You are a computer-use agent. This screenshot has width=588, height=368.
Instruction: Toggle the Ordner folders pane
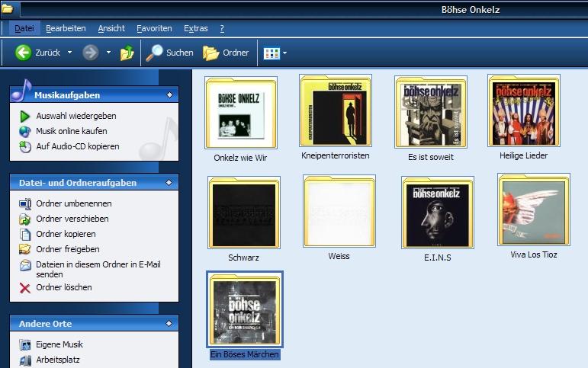[x=211, y=53]
